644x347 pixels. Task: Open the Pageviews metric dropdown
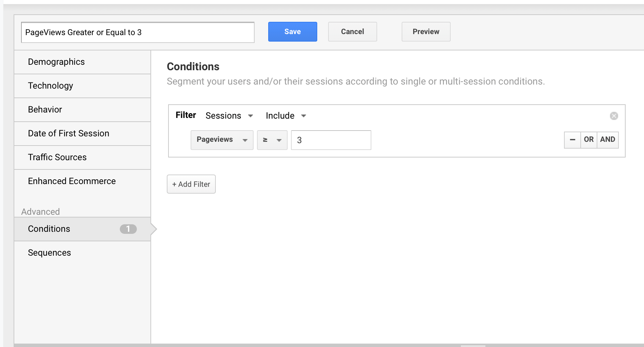(222, 140)
